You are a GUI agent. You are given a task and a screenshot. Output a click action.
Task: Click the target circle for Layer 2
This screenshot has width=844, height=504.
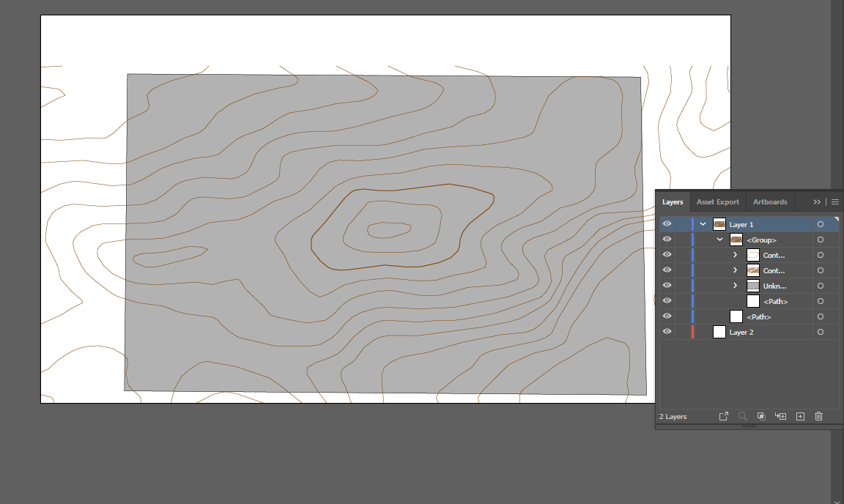[x=821, y=333]
